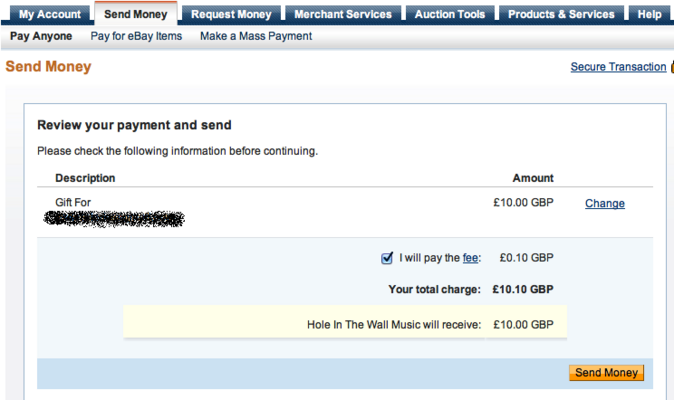Click the padlock icon beside Secure Transaction
The image size is (674, 400).
(671, 67)
